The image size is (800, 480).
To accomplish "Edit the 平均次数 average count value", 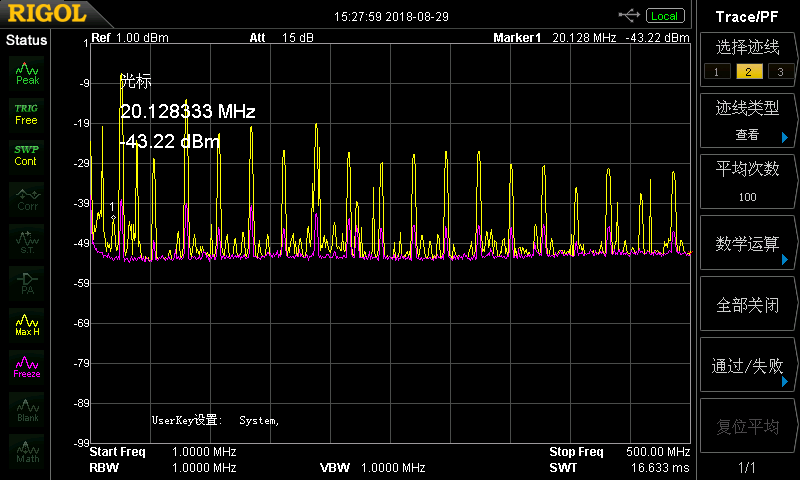I will [x=747, y=182].
